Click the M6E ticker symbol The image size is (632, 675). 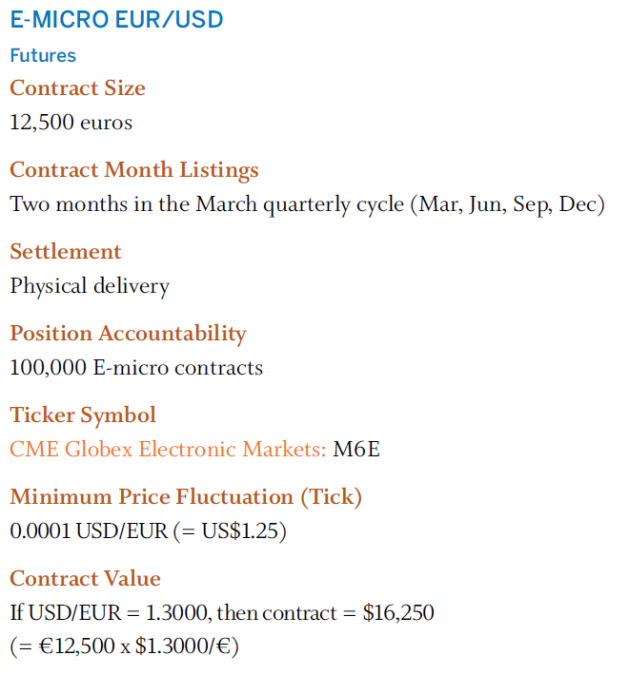356,449
